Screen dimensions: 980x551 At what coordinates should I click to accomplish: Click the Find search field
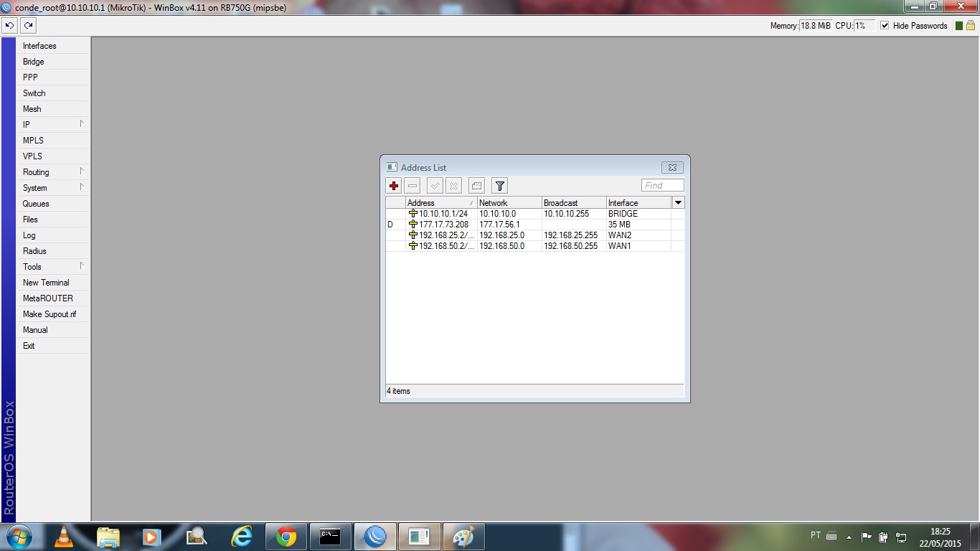pos(662,186)
